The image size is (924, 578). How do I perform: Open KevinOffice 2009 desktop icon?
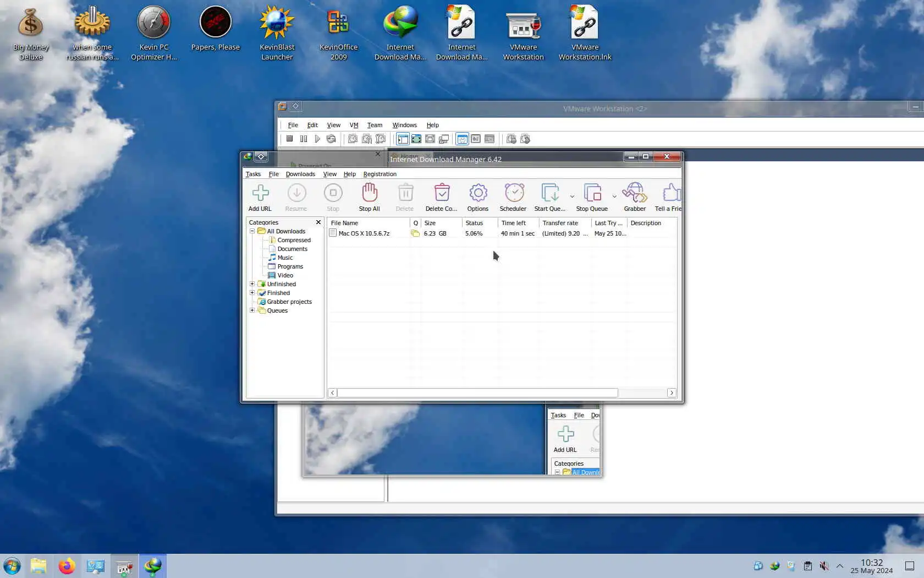coord(339,33)
